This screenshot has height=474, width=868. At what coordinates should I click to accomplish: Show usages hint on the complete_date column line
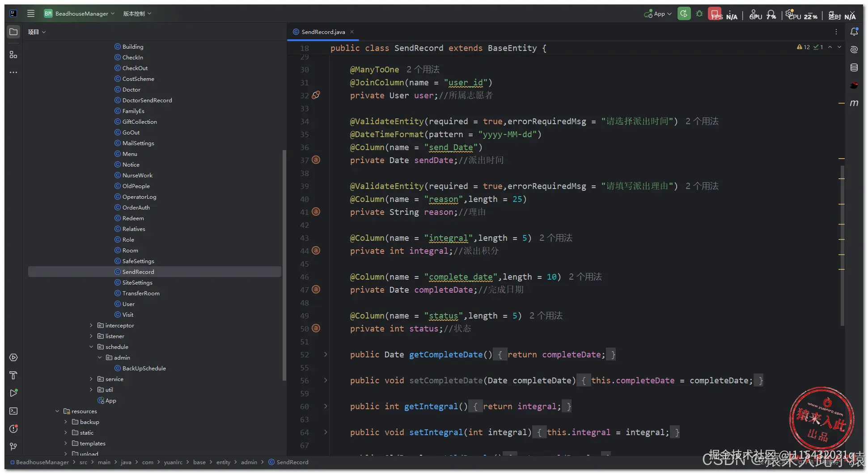585,277
